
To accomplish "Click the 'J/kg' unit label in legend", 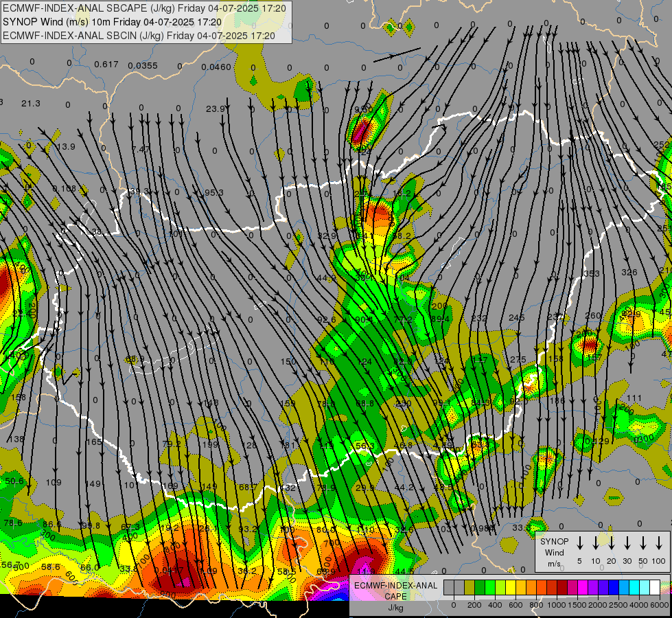I will pyautogui.click(x=396, y=608).
